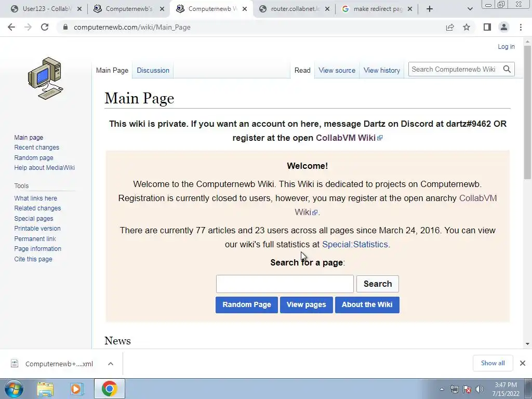
Task: Open the Log in link
Action: (x=506, y=46)
